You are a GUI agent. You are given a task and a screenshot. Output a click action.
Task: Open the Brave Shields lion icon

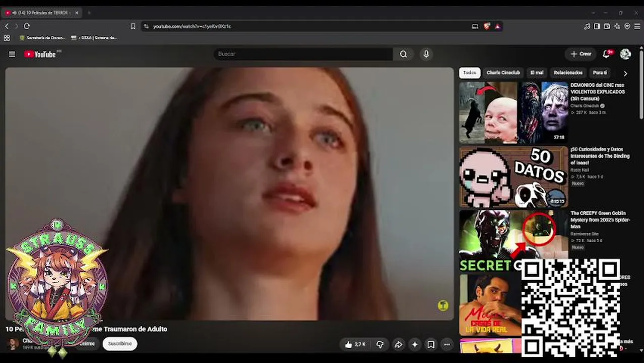click(487, 26)
